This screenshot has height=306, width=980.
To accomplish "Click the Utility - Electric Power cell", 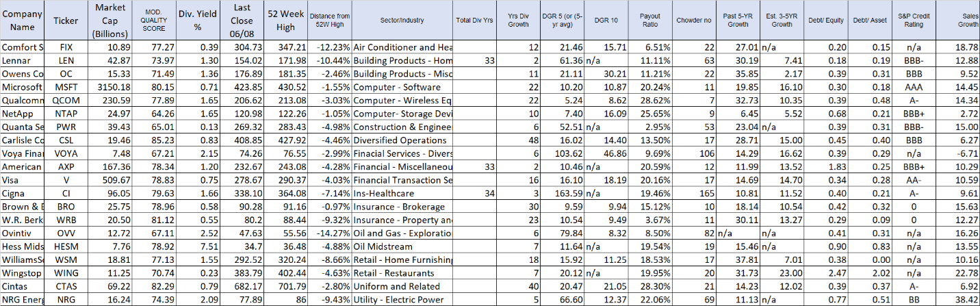I will click(x=402, y=299).
